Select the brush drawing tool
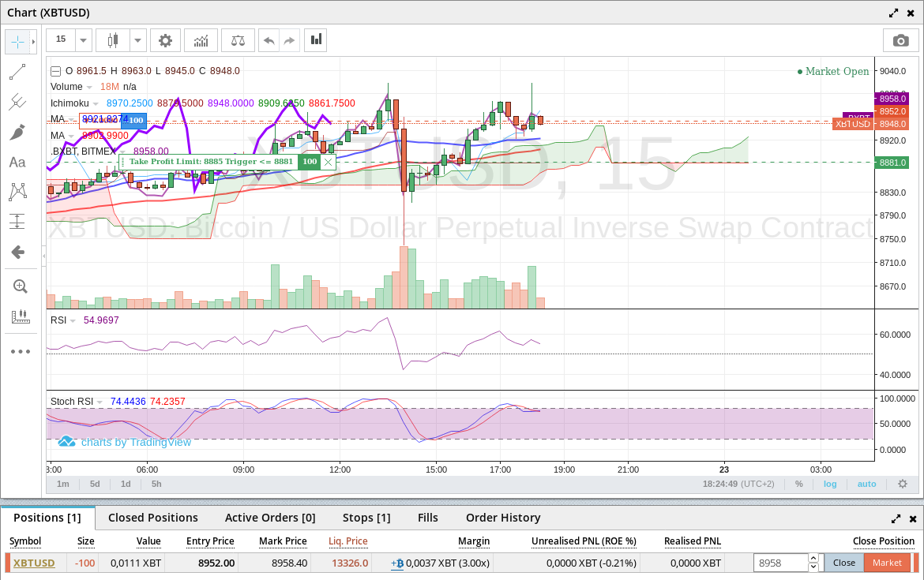This screenshot has width=924, height=580. pos(17,132)
